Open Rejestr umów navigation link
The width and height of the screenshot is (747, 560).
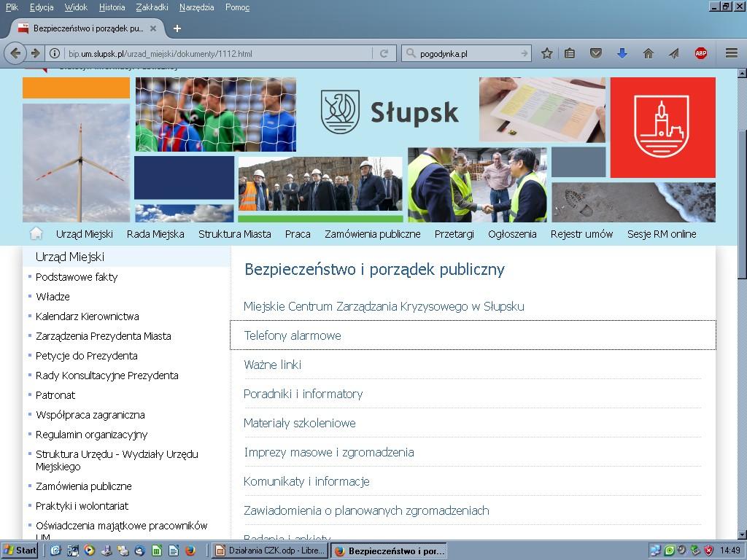(581, 234)
